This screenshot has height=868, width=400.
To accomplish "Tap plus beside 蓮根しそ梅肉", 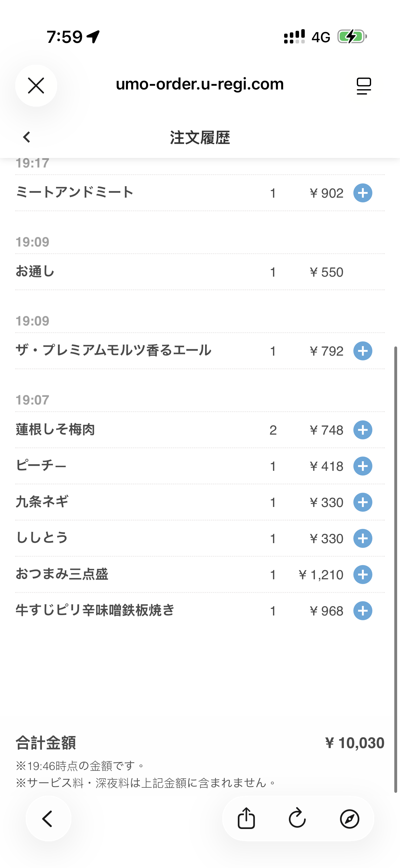I will tap(363, 430).
